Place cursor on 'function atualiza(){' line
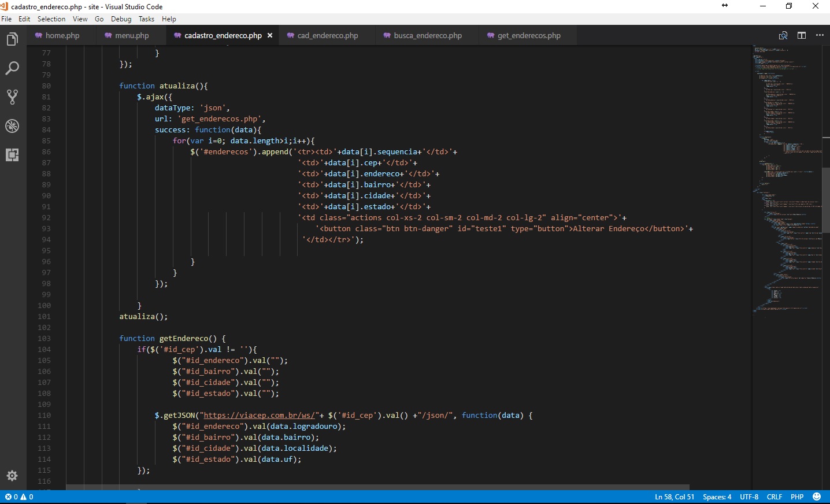The image size is (830, 504). coord(164,86)
